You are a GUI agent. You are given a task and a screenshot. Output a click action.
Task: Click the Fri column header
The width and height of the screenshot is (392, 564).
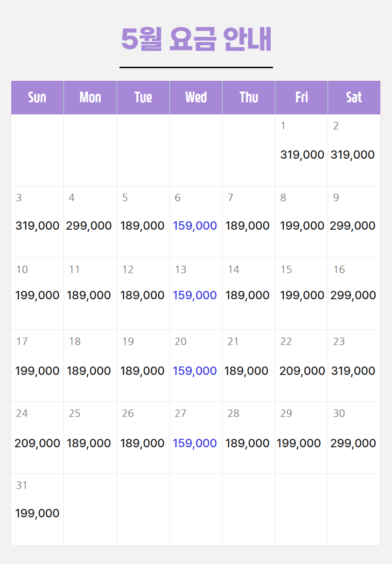(301, 97)
